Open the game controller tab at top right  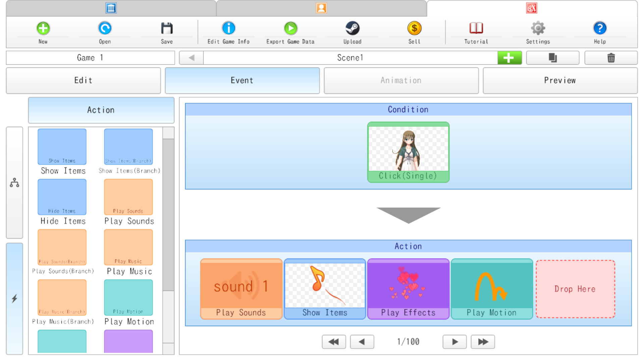[532, 8]
